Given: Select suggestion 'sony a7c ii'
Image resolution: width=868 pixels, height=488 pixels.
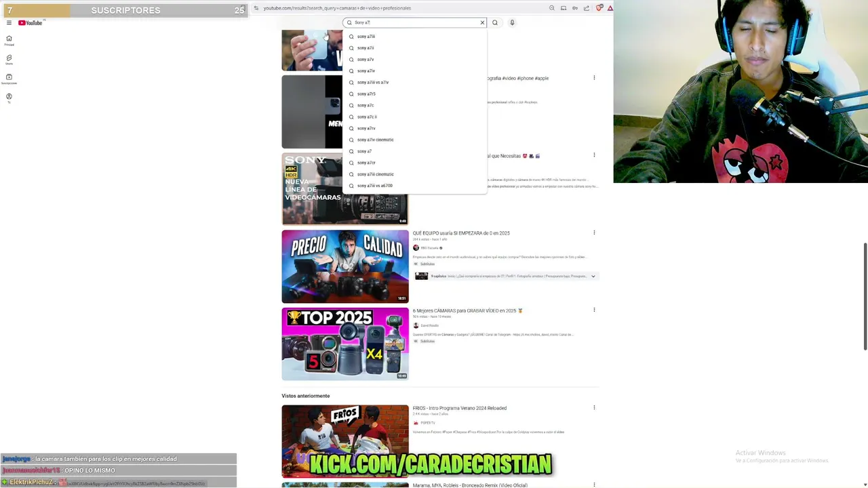Looking at the screenshot, I should pos(414,117).
